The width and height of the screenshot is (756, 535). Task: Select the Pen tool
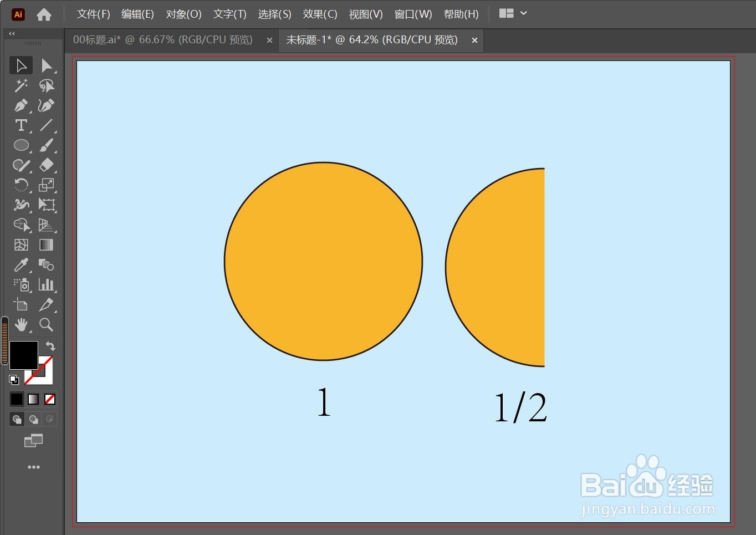click(21, 105)
